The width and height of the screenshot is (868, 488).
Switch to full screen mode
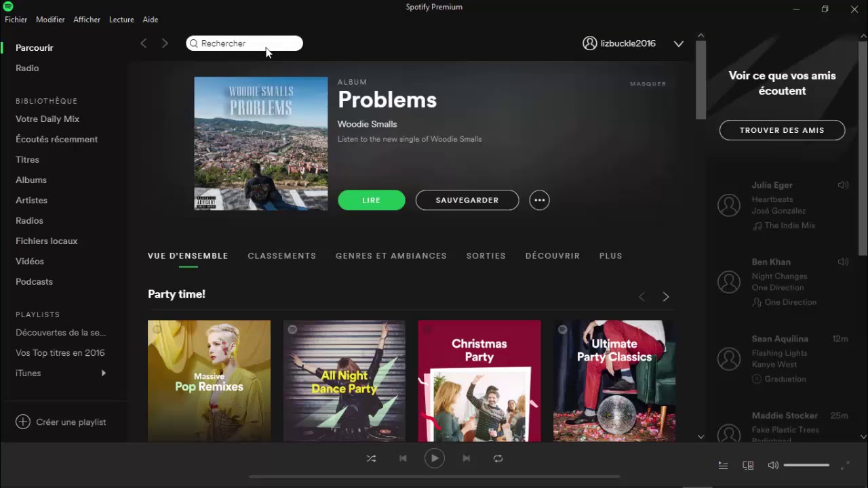click(845, 465)
